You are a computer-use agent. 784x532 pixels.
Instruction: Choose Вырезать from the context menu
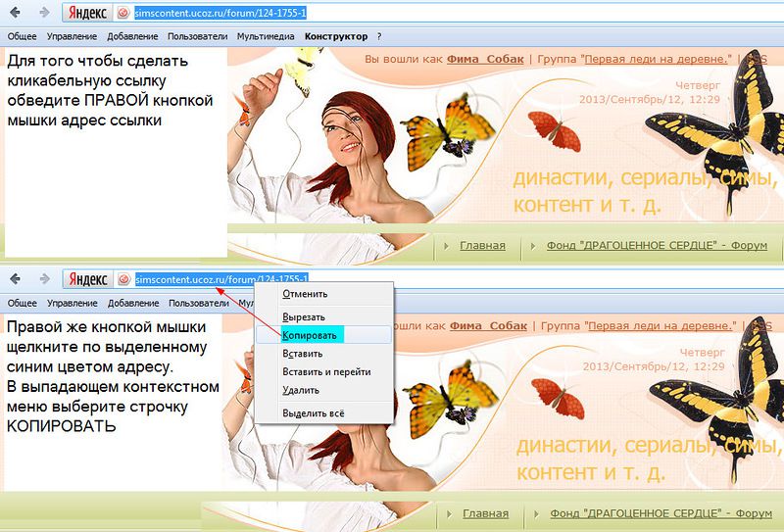click(x=304, y=317)
